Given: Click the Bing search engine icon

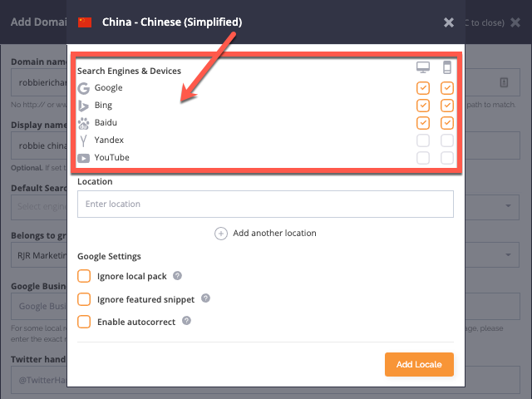Looking at the screenshot, I should [84, 106].
